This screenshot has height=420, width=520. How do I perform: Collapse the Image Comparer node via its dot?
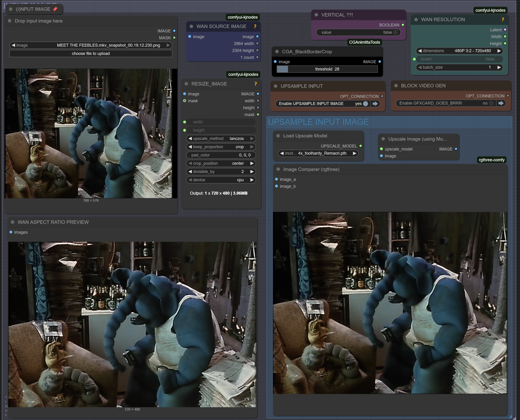(278, 169)
